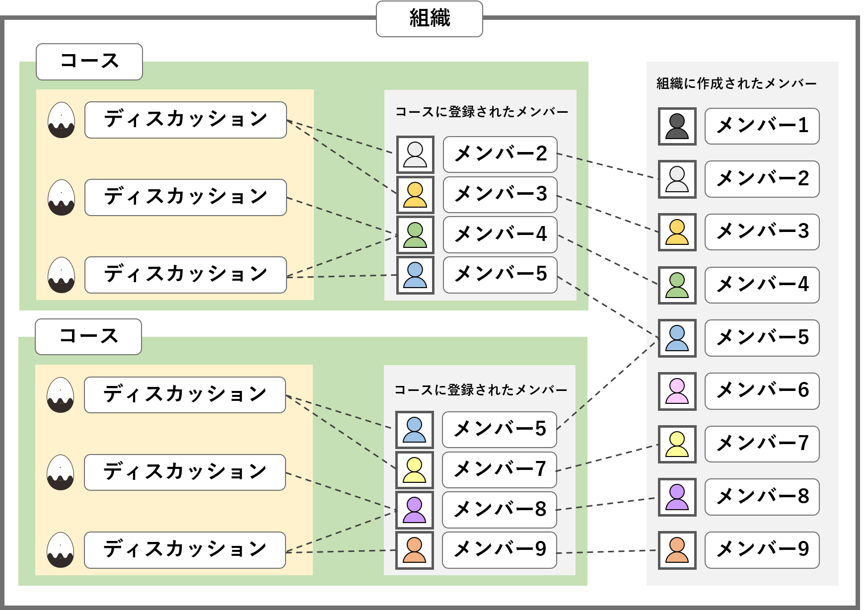Select メンバー3 name box in organization list
The width and height of the screenshot is (868, 610).
762,232
